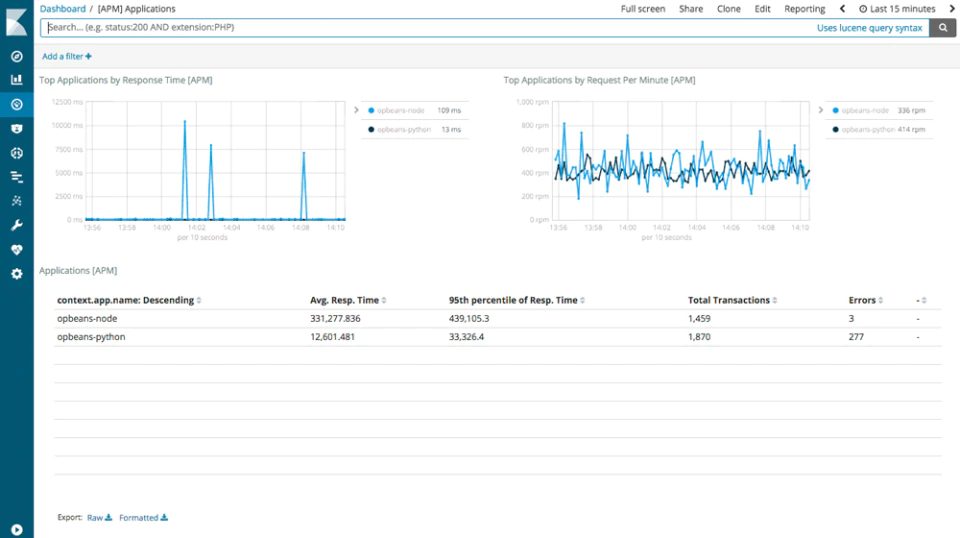Click opbeans-python color dot in RPM legend
Viewport: 960px width, 538px height.
pos(835,130)
